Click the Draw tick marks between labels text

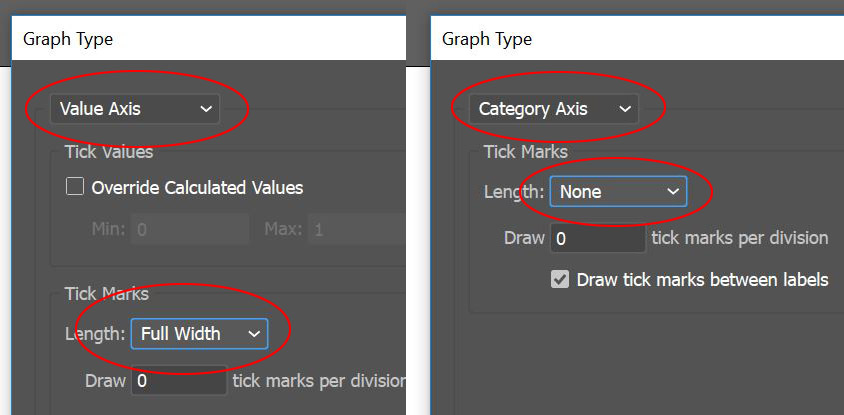[x=702, y=280]
